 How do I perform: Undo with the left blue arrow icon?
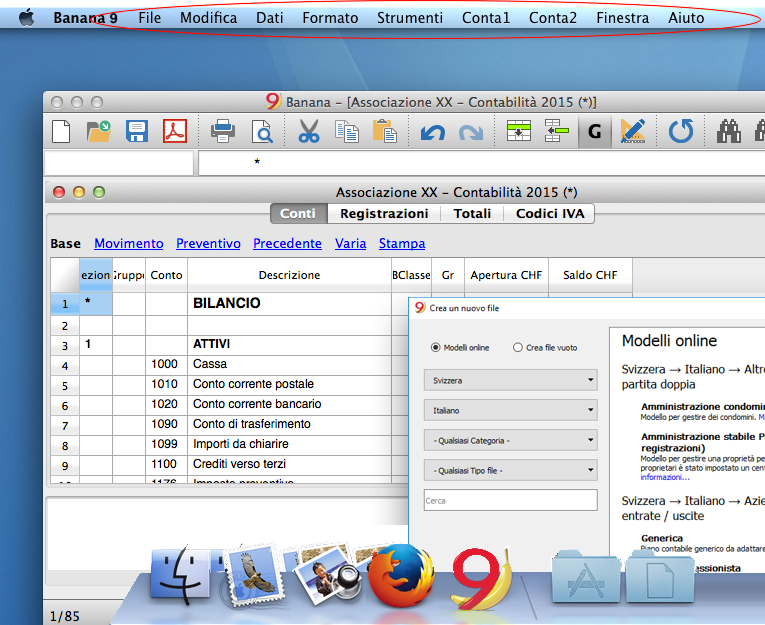coord(433,133)
